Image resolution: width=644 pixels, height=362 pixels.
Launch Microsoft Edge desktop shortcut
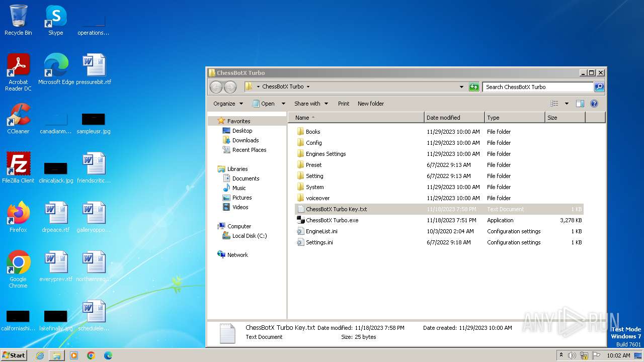click(56, 69)
